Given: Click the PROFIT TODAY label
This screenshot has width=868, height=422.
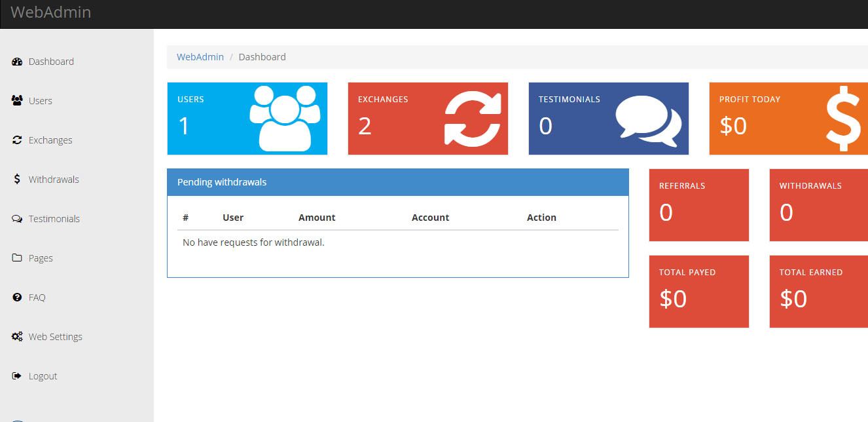Looking at the screenshot, I should [x=750, y=100].
